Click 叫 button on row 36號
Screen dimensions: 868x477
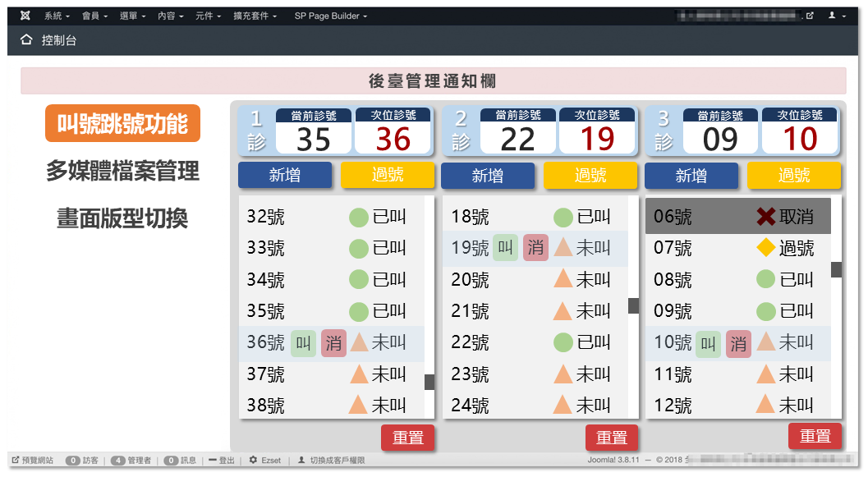click(303, 343)
